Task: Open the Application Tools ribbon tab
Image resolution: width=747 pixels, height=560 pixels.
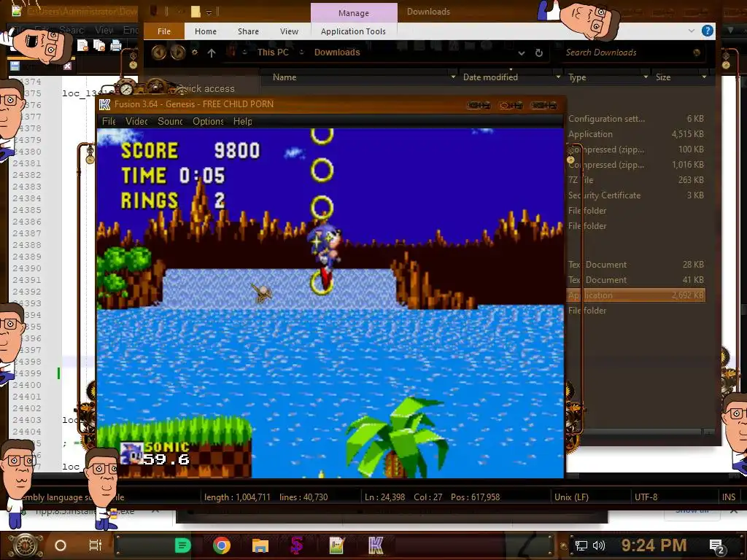Action: click(353, 31)
